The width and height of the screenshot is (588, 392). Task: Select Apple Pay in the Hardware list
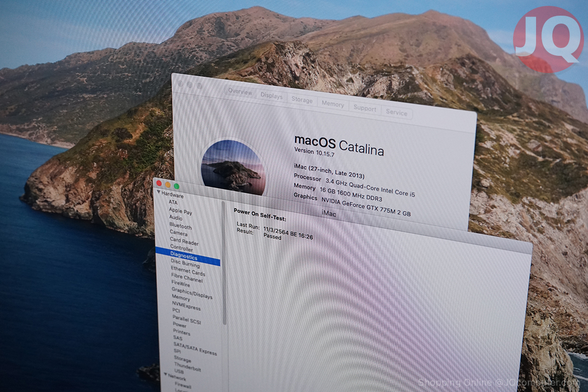(180, 211)
